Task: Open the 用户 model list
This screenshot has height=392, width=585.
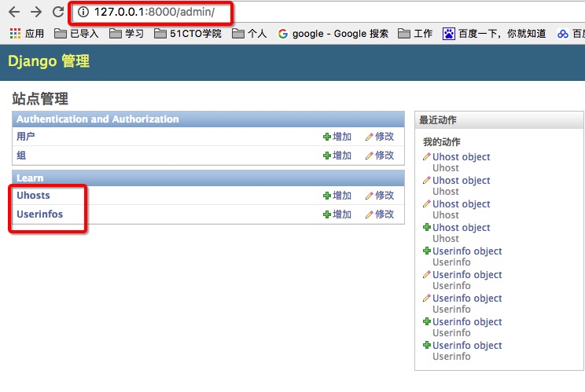Action: [25, 137]
